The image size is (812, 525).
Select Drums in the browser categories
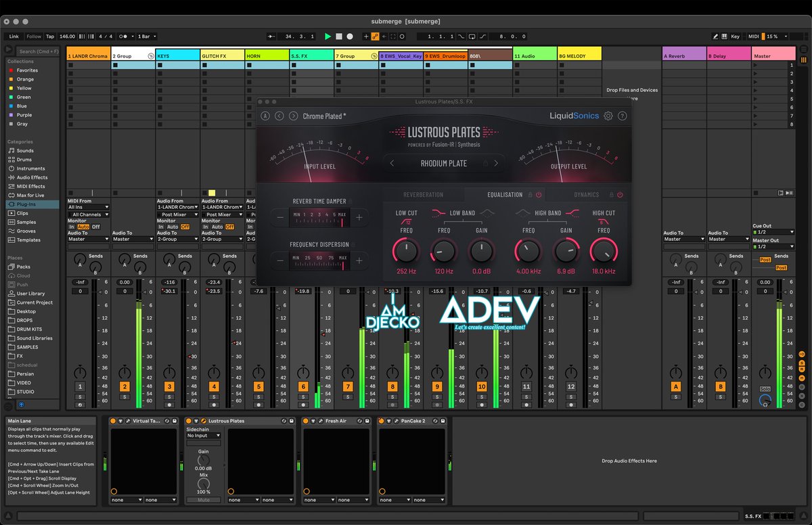coord(24,160)
